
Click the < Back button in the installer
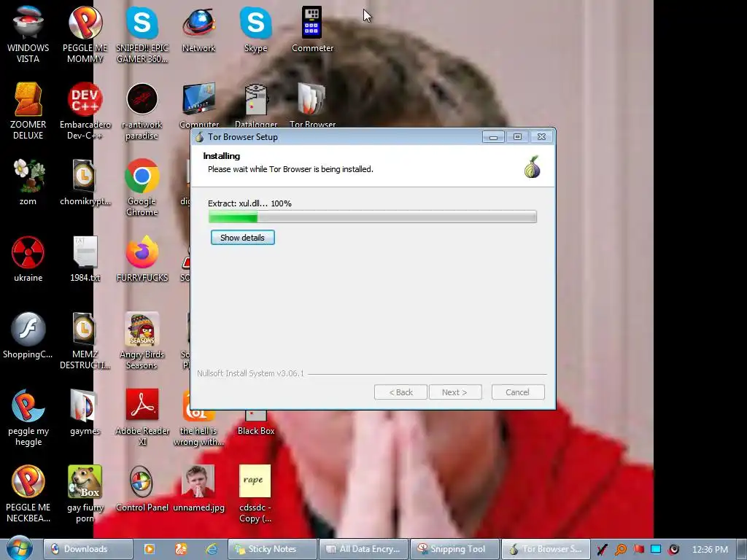coord(400,392)
